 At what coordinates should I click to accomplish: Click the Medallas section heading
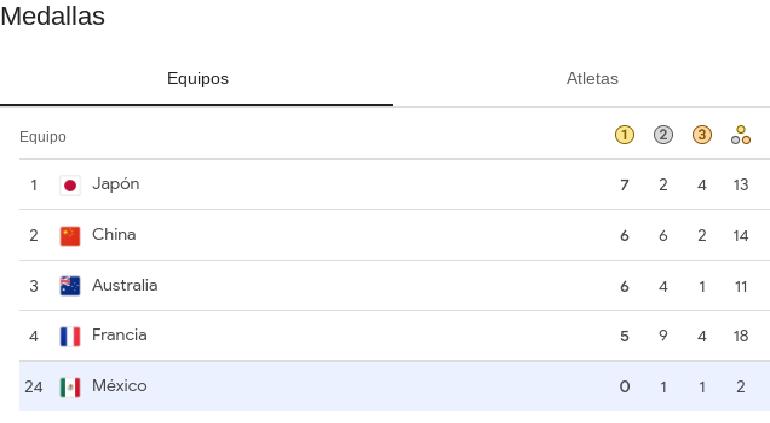tap(53, 16)
